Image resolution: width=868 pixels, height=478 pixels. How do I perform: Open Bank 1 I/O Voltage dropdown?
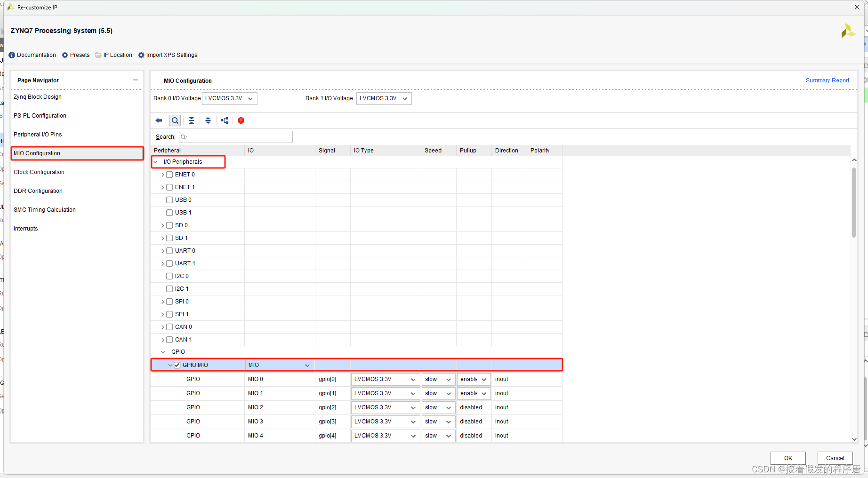(384, 98)
